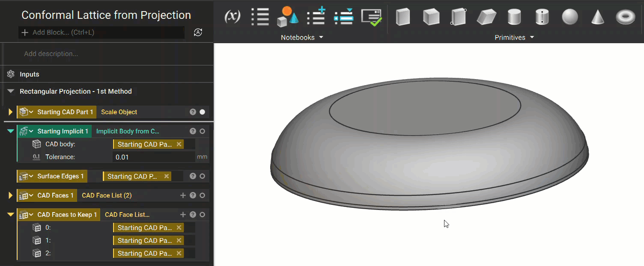
Task: Select the plain Cylinder primitive
Action: pos(514,17)
